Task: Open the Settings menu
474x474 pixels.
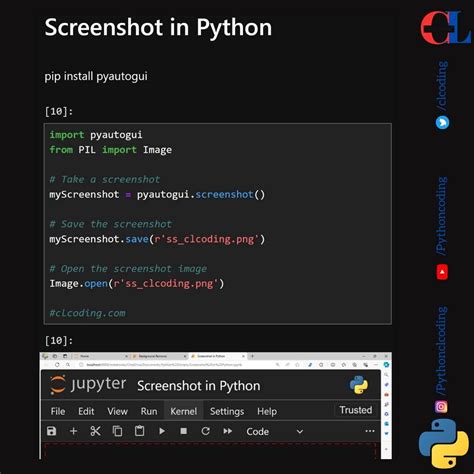Action: tap(227, 411)
